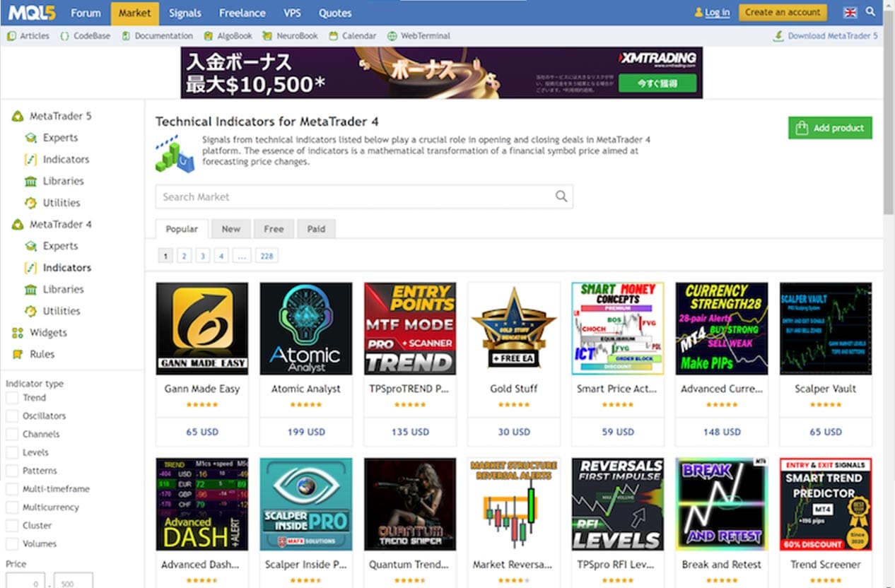Enable the Multi-timeframe filter
Viewport: 895px width, 588px height.
[12, 489]
